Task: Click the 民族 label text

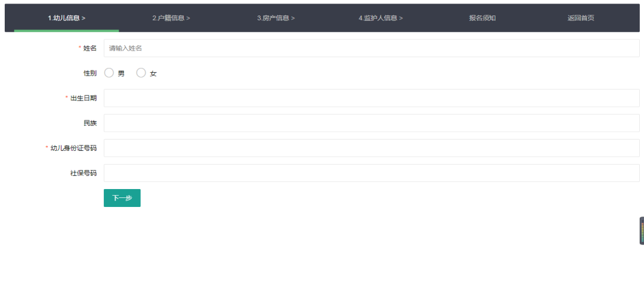Action: pyautogui.click(x=90, y=123)
